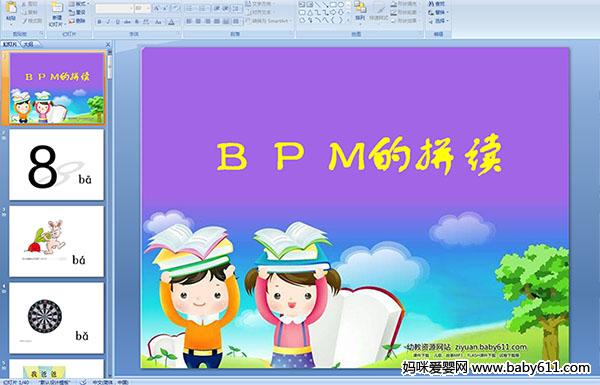Viewport: 600px width, 385px height.
Task: Click the Character Spacing AV icon
Action: (146, 22)
